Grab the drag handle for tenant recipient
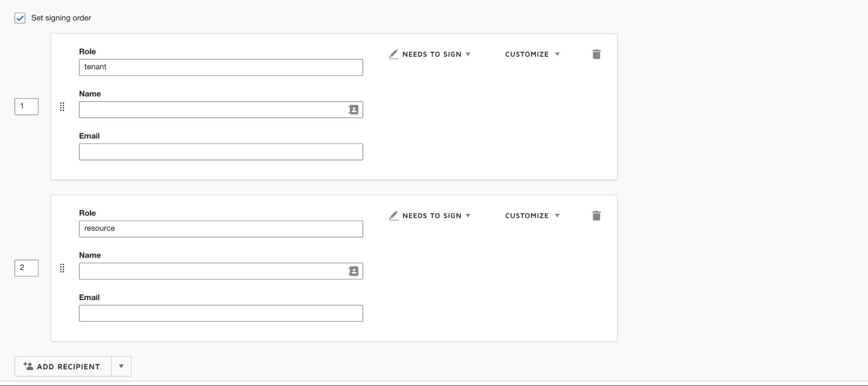Screen dimensions: 868x386 click(x=62, y=107)
